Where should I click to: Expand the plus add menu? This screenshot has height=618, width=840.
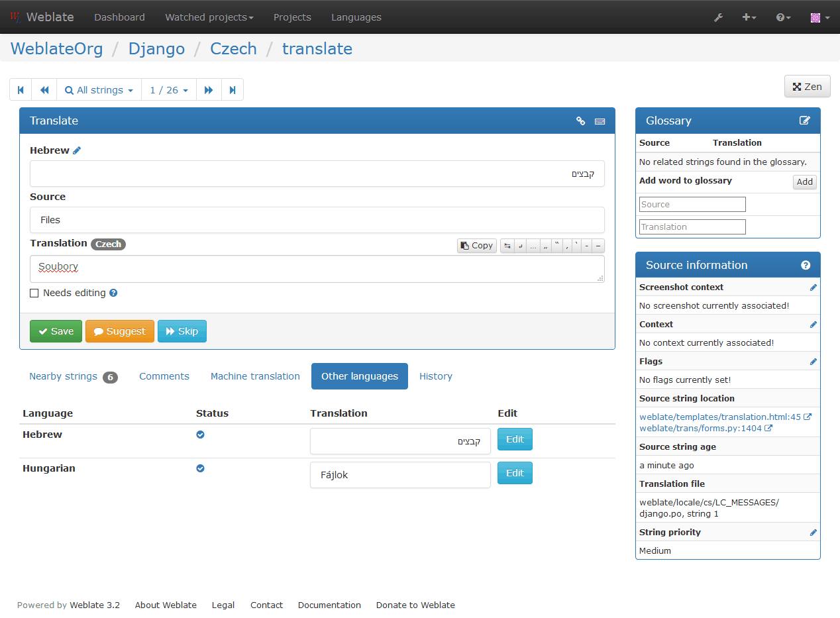pyautogui.click(x=749, y=17)
